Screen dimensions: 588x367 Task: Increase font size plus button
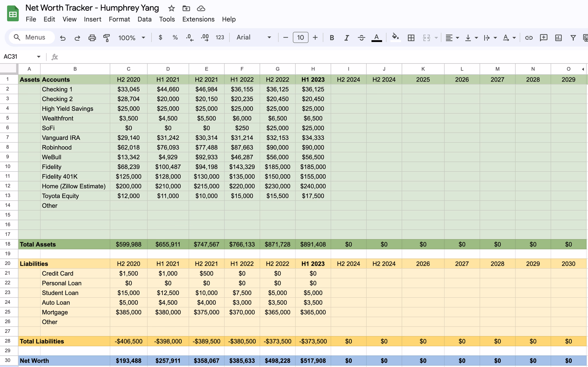coord(315,37)
